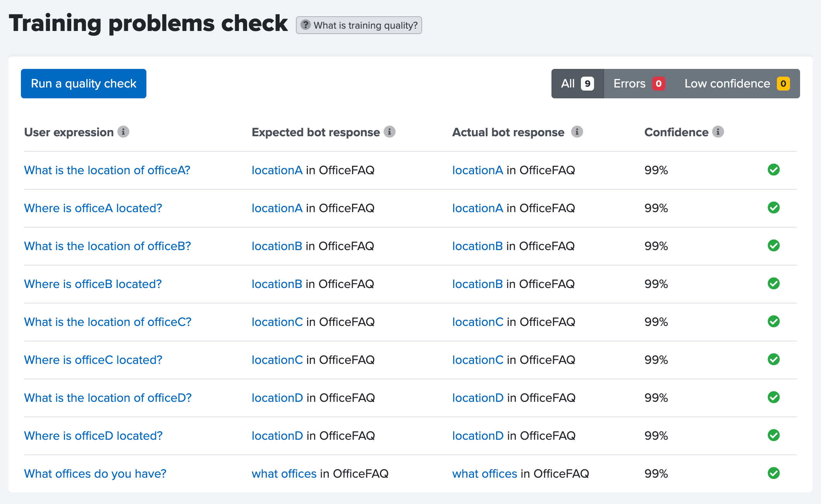Image resolution: width=821 pixels, height=504 pixels.
Task: Open expression 'What is the location of officeB?'
Action: click(x=108, y=246)
